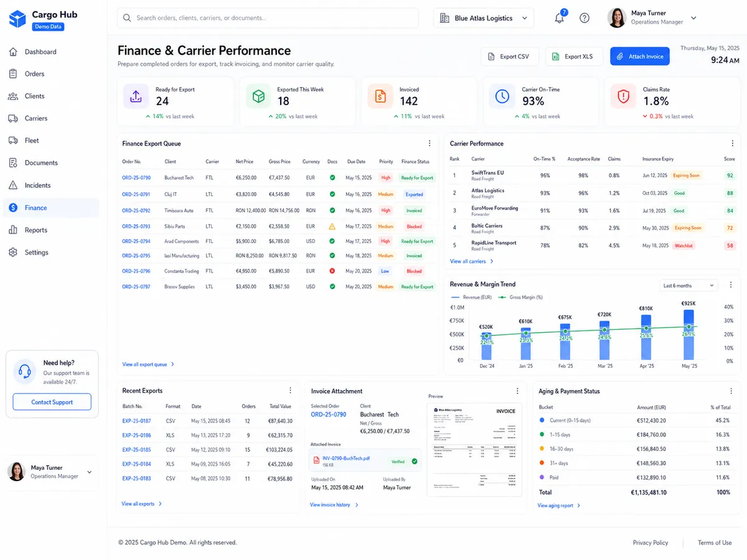Click the Ready for Export upload icon

pyautogui.click(x=136, y=96)
